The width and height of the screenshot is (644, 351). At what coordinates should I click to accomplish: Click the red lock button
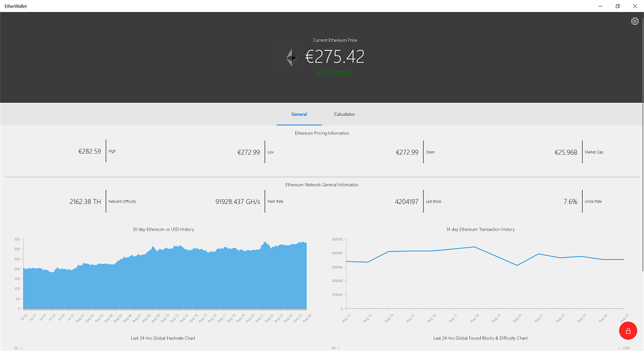point(628,331)
